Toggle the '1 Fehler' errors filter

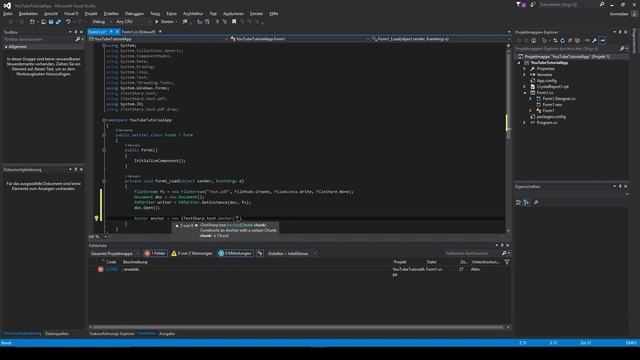(x=156, y=253)
